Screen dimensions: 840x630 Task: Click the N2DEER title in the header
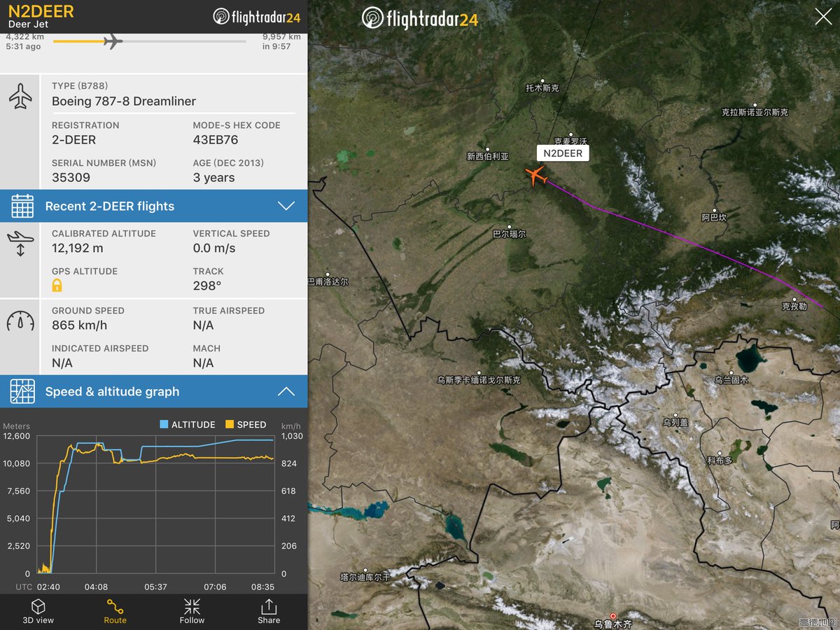pyautogui.click(x=41, y=12)
